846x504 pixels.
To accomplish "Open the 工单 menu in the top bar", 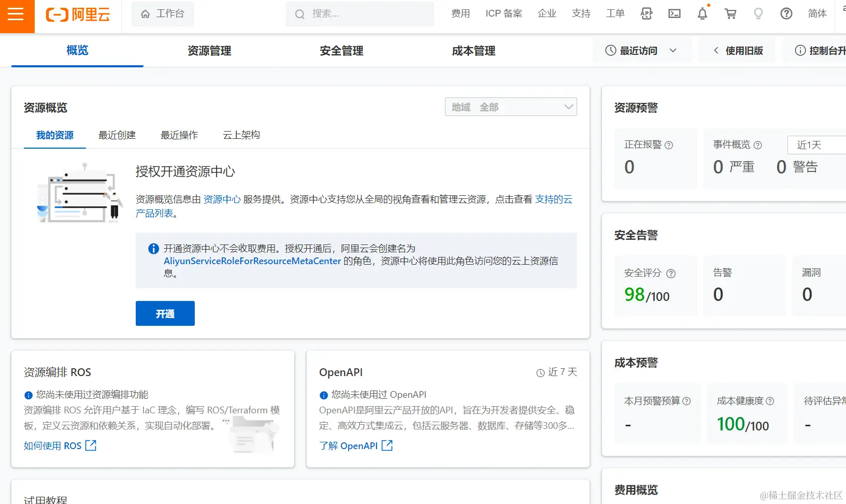I will click(x=615, y=14).
